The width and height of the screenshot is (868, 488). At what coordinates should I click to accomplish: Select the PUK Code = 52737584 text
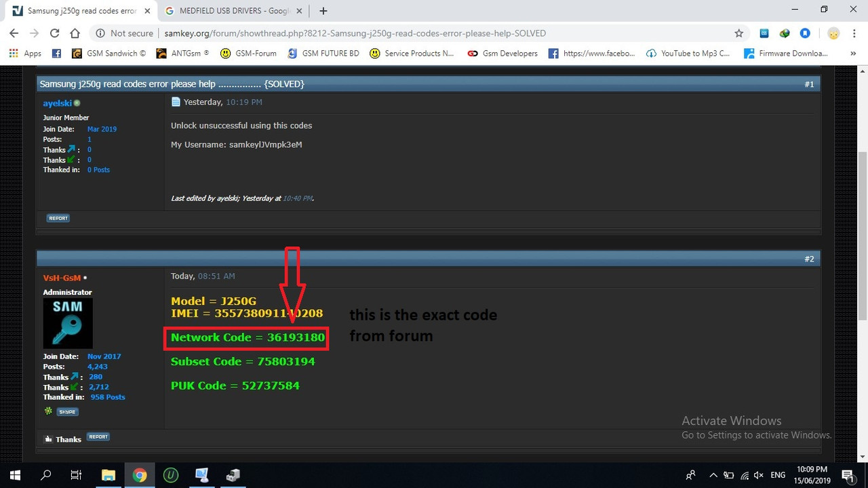(x=235, y=385)
